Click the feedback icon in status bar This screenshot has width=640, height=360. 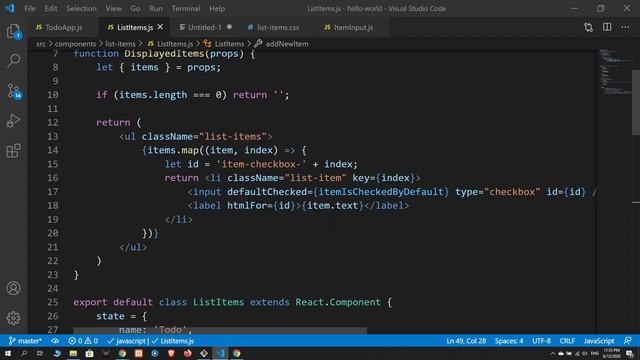[628, 341]
